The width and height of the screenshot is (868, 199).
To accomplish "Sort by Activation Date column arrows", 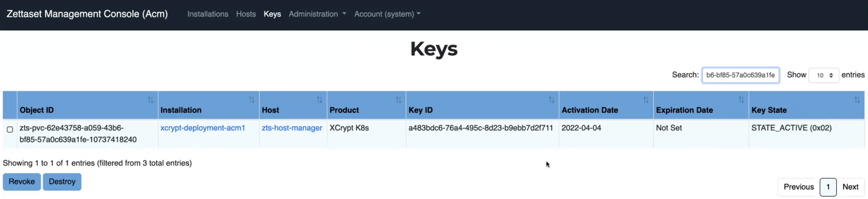I will click(x=646, y=100).
